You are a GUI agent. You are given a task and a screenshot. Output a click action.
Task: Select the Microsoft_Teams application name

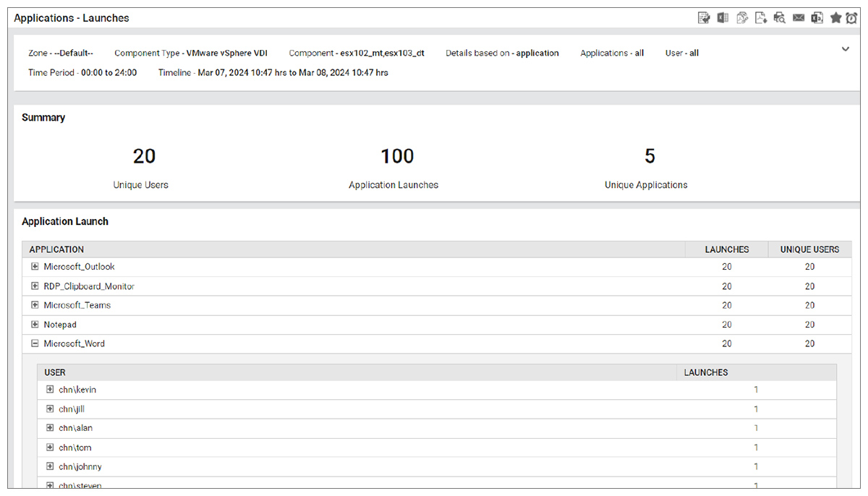77,305
